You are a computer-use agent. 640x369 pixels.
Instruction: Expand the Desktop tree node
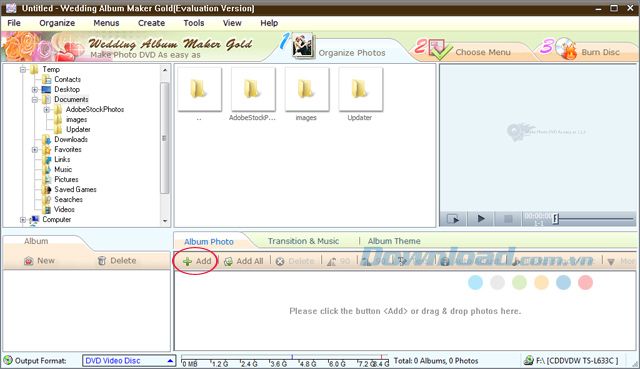pyautogui.click(x=35, y=90)
